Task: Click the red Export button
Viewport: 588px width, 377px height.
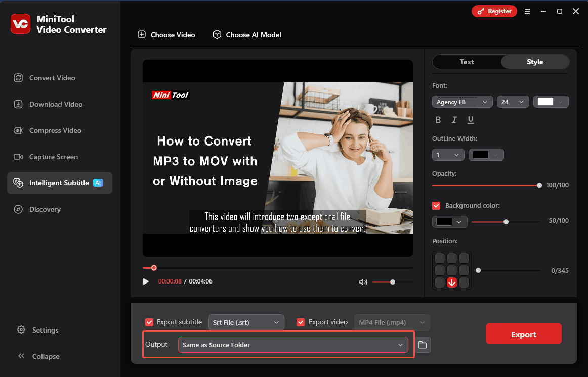Action: coord(523,334)
